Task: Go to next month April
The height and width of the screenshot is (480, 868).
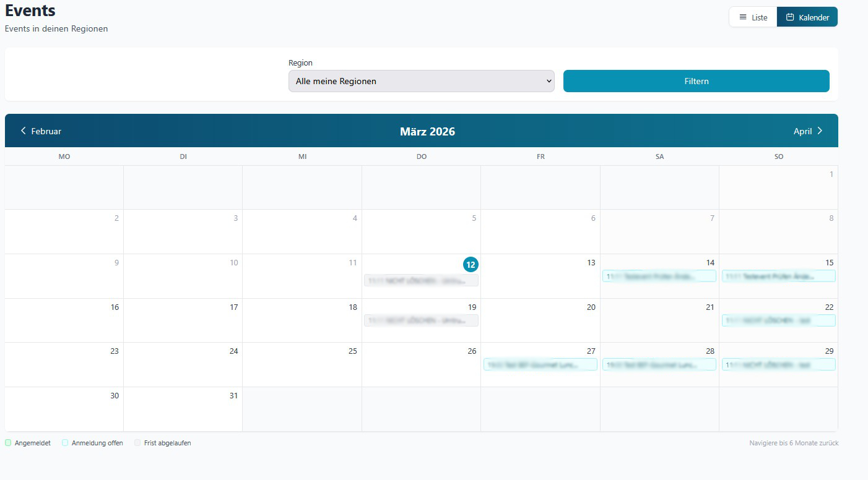Action: [807, 131]
